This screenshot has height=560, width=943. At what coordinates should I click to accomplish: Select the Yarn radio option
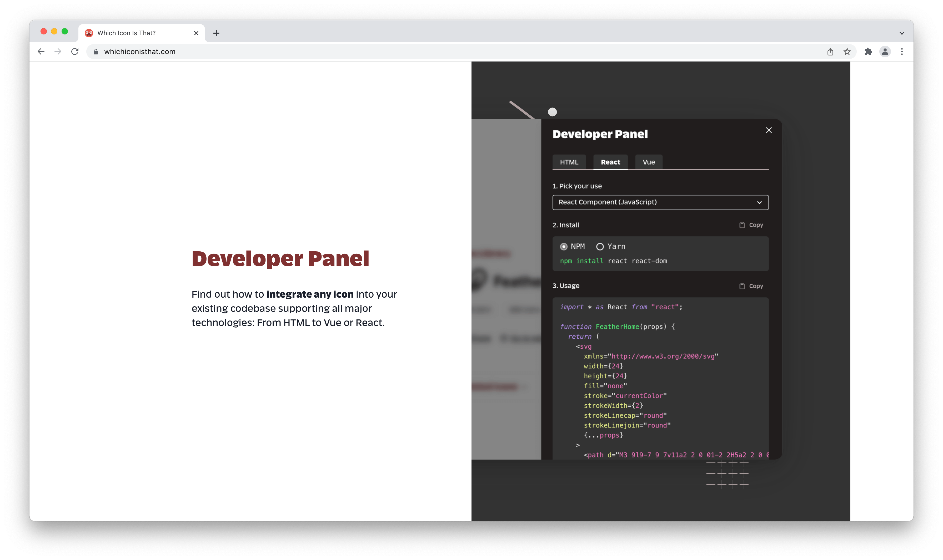tap(600, 246)
